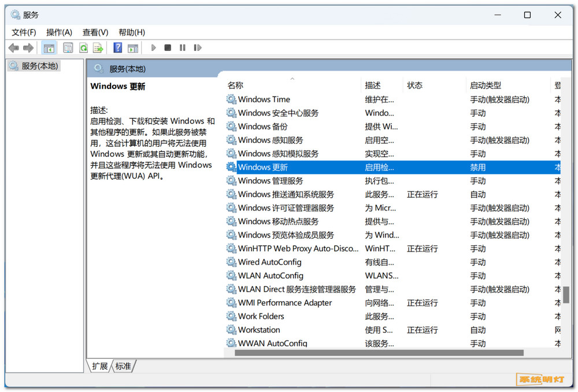Click the gear icon beside Wired AutoConfig
This screenshot has height=392, width=578.
pyautogui.click(x=231, y=262)
